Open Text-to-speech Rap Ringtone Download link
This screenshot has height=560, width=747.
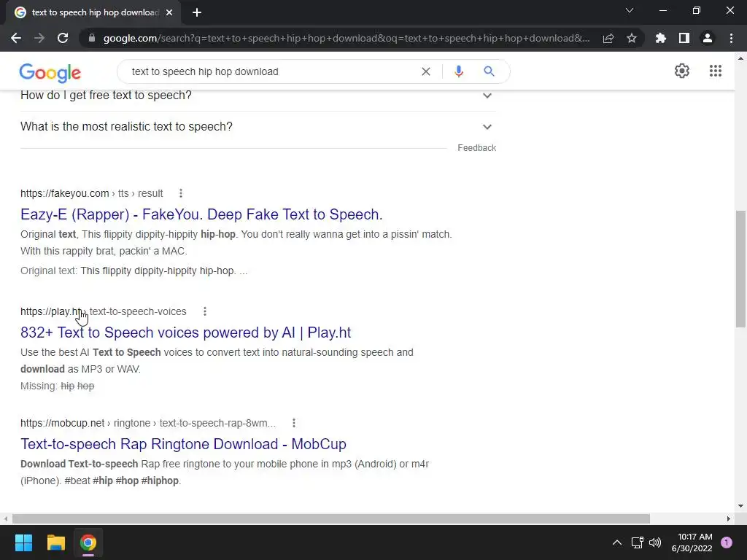coord(183,444)
